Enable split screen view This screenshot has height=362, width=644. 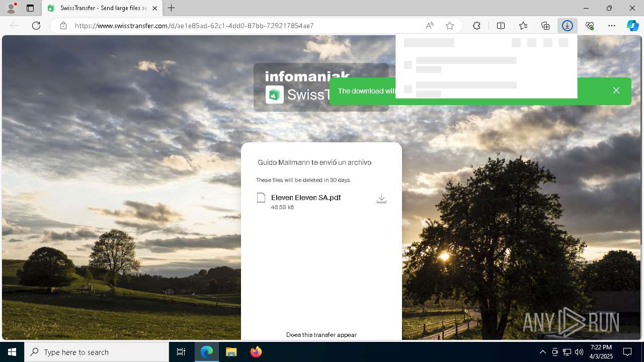[501, 26]
